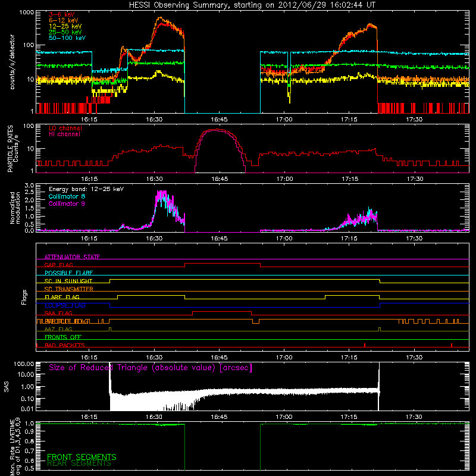Viewport: 476px width, 476px height.
Task: Click the 'Energy band: 12-25 keV' caption
Action: (86, 189)
